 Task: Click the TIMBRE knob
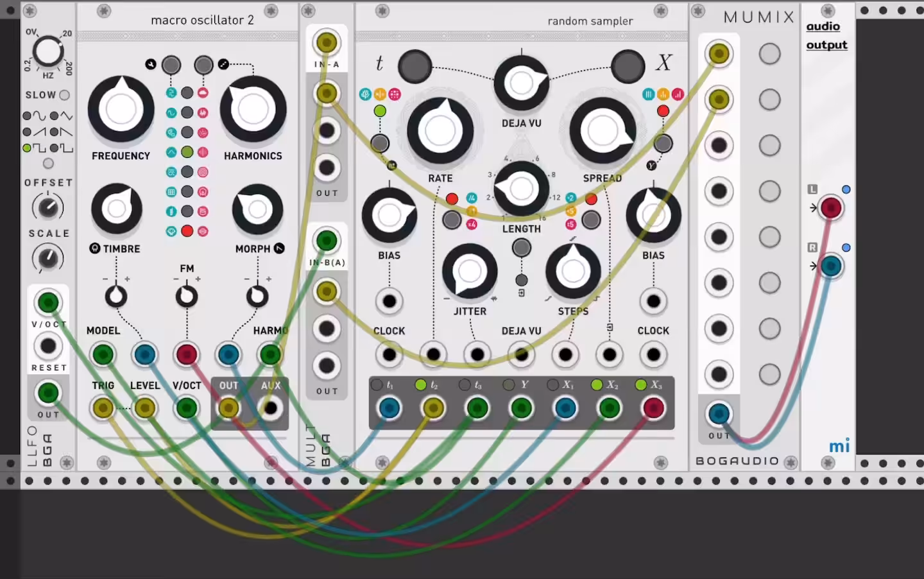[x=116, y=209]
